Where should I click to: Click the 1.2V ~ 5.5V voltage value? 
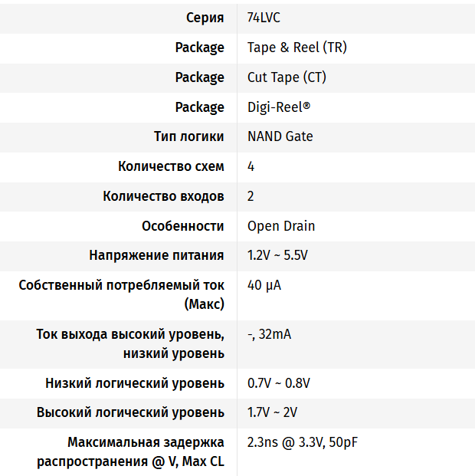click(x=277, y=255)
